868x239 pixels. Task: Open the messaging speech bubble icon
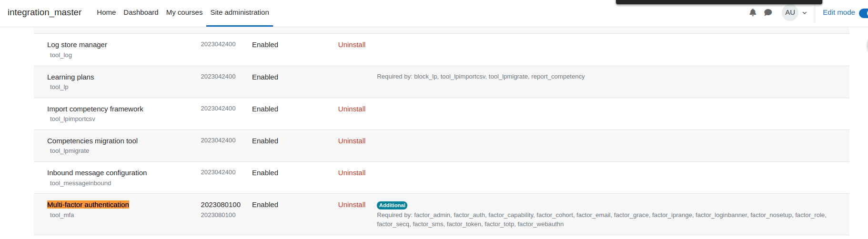768,12
